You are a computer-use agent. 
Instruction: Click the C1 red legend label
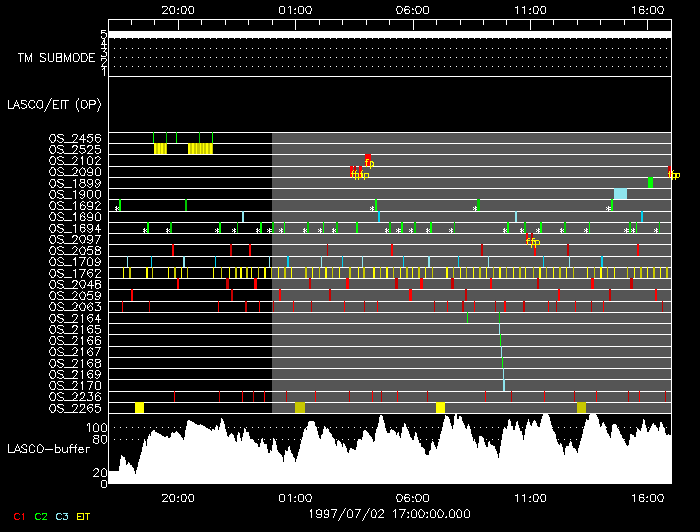(17, 516)
